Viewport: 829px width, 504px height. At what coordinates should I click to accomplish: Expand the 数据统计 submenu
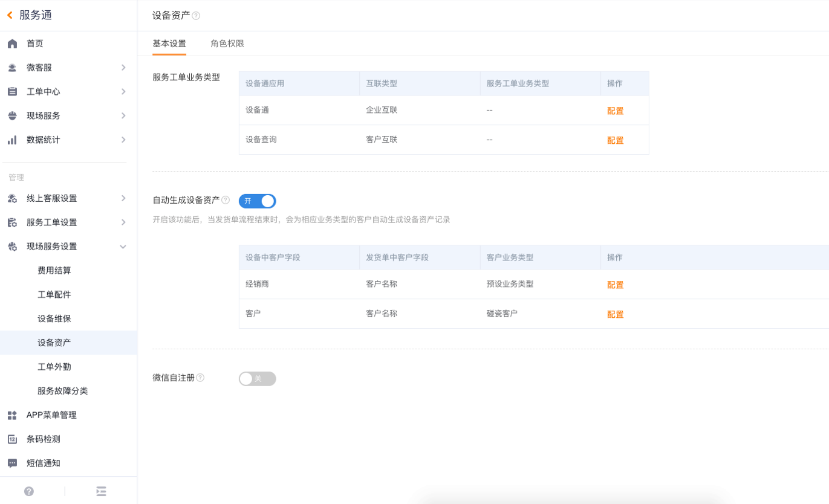123,140
